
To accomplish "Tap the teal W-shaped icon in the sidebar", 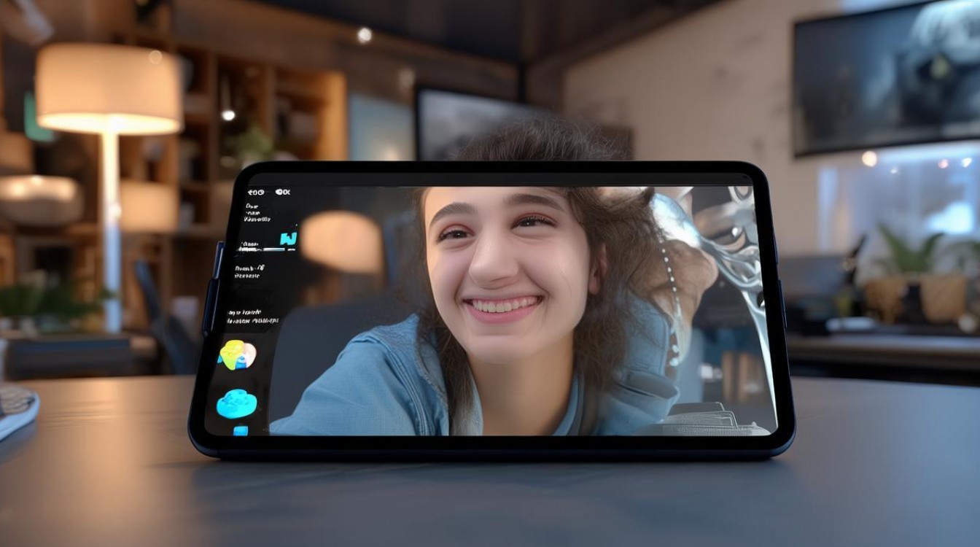I will [288, 238].
